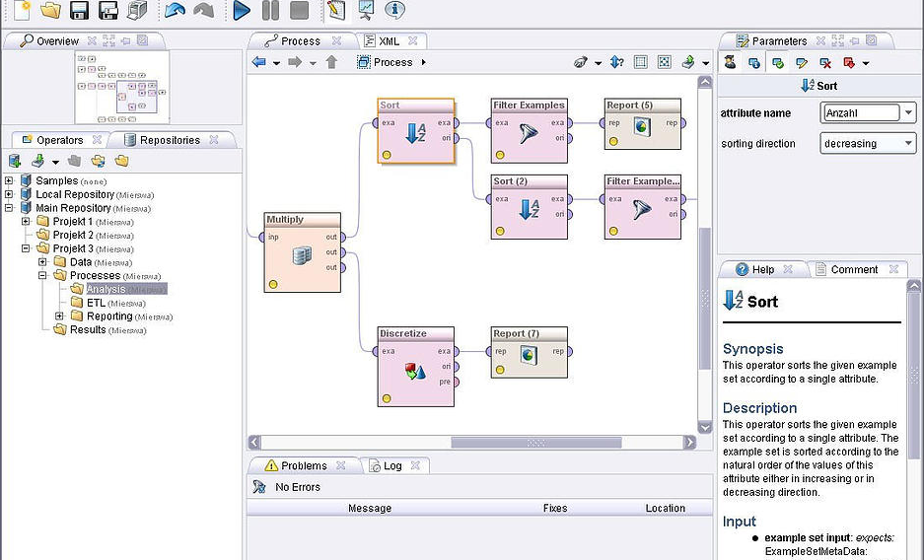
Task: Click the expert mode icon in Parameters
Action: 730,62
